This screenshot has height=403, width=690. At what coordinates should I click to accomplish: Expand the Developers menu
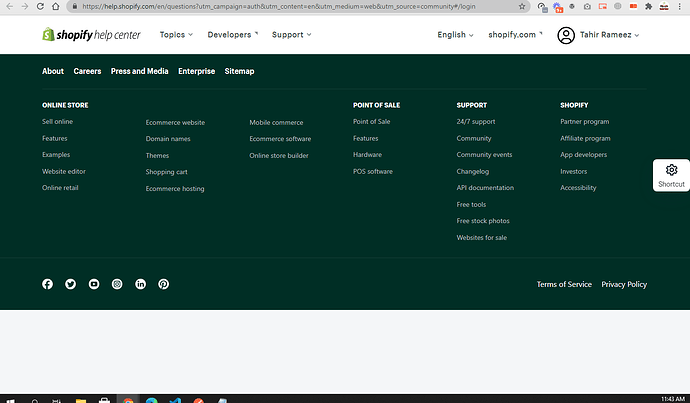[x=233, y=34]
